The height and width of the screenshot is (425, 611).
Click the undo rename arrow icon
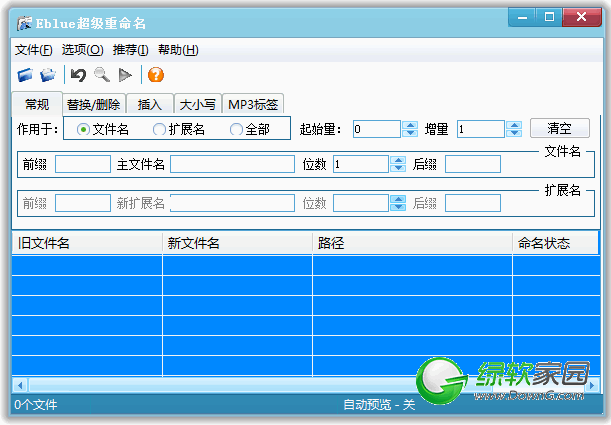(x=78, y=75)
